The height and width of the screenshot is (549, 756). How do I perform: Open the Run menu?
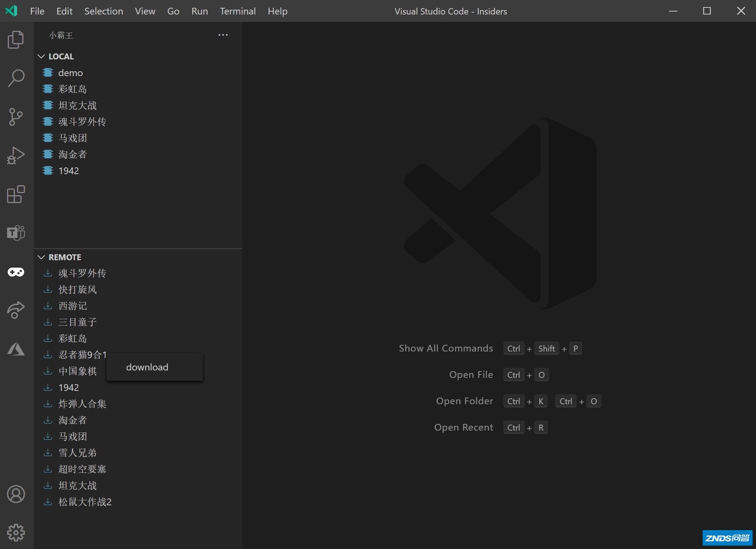199,11
